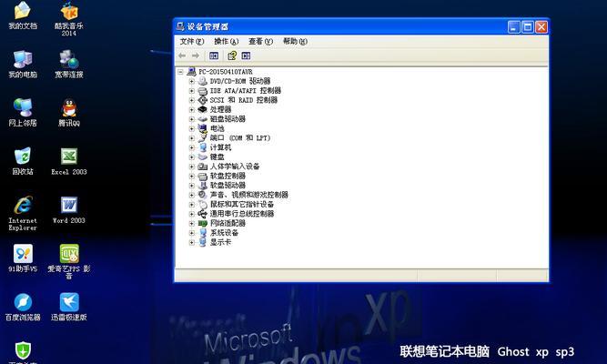The width and height of the screenshot is (607, 364).
Task: Launch Internet Explorer desktop shortcut
Action: point(23,213)
